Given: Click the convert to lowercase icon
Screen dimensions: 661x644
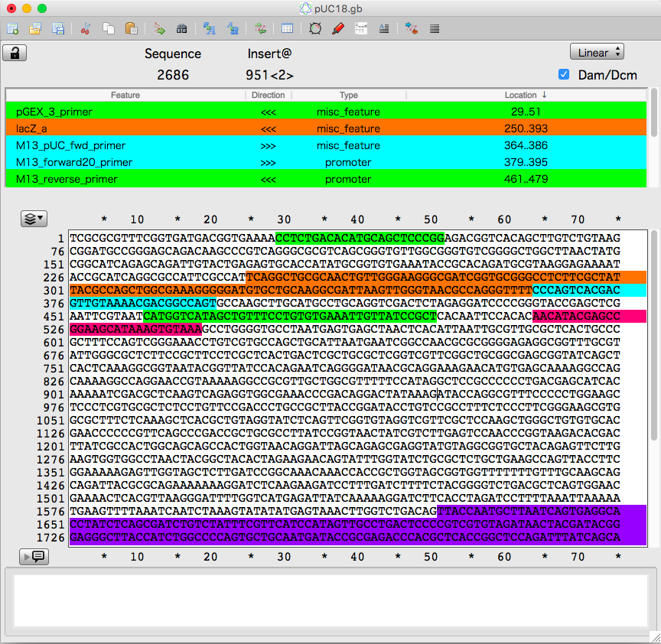Looking at the screenshot, I should (x=233, y=28).
